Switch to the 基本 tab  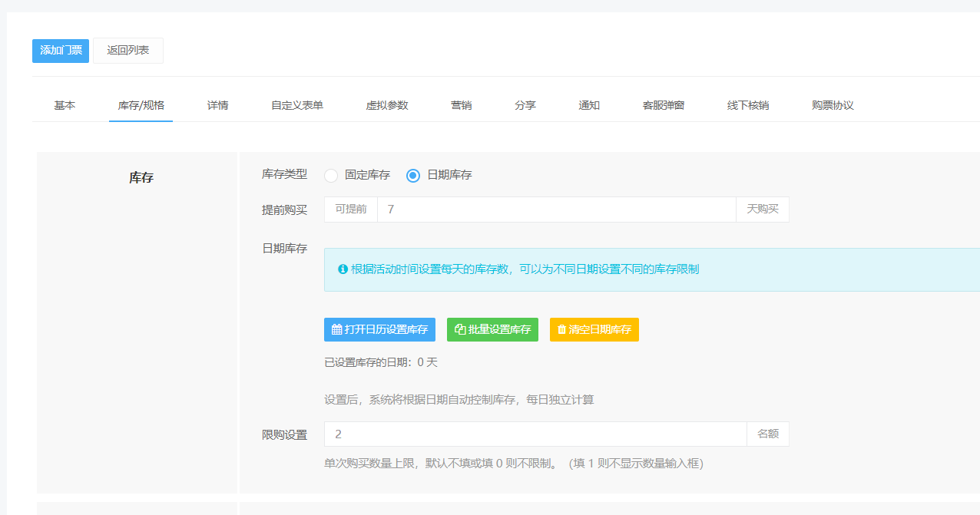coord(65,105)
